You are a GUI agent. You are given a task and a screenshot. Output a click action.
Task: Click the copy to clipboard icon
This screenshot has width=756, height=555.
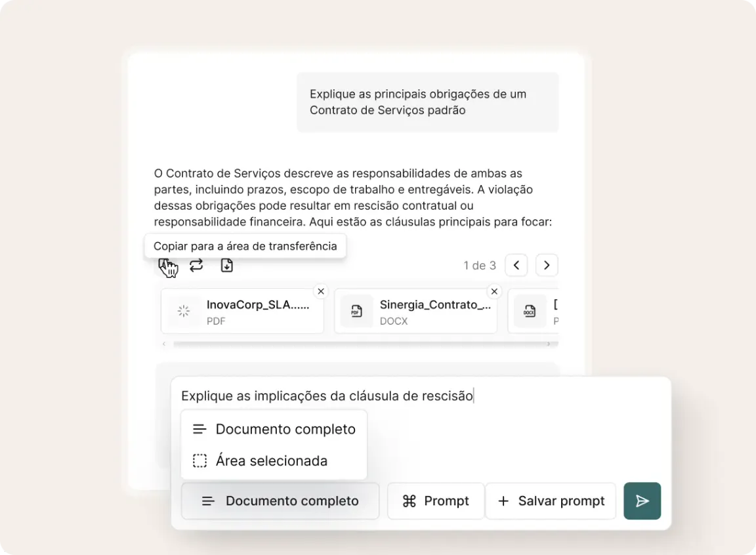[164, 265]
